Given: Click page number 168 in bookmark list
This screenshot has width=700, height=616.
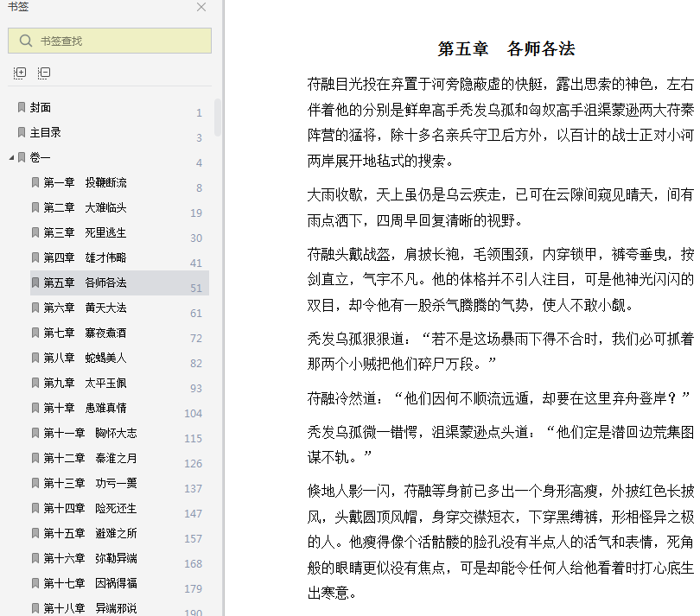Looking at the screenshot, I should pyautogui.click(x=194, y=564).
